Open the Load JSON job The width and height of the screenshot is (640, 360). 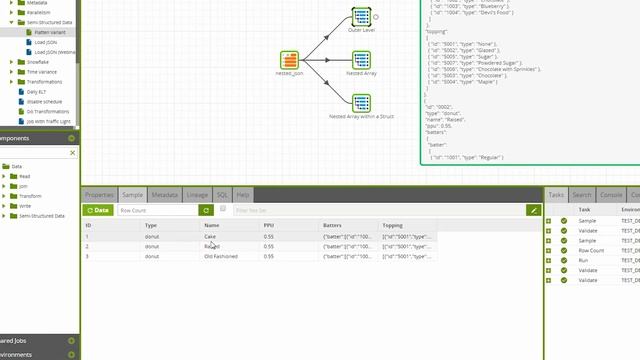point(45,42)
